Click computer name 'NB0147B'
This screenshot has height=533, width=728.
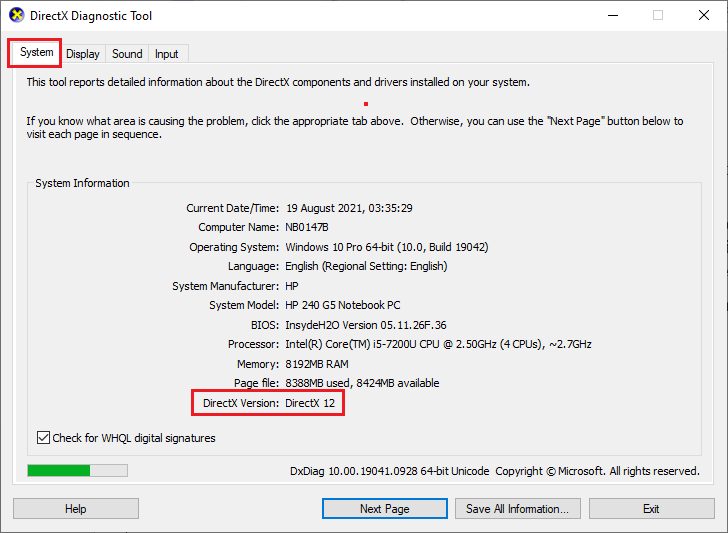point(307,228)
